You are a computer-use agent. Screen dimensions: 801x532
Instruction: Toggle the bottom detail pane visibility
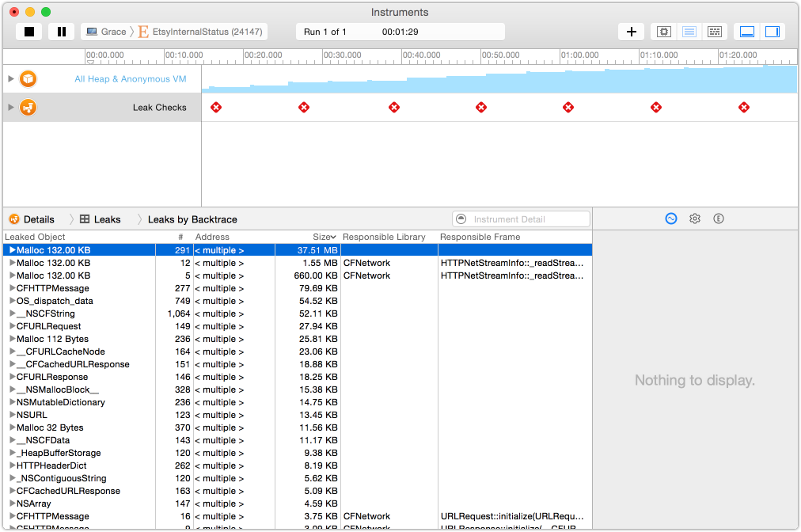point(746,32)
